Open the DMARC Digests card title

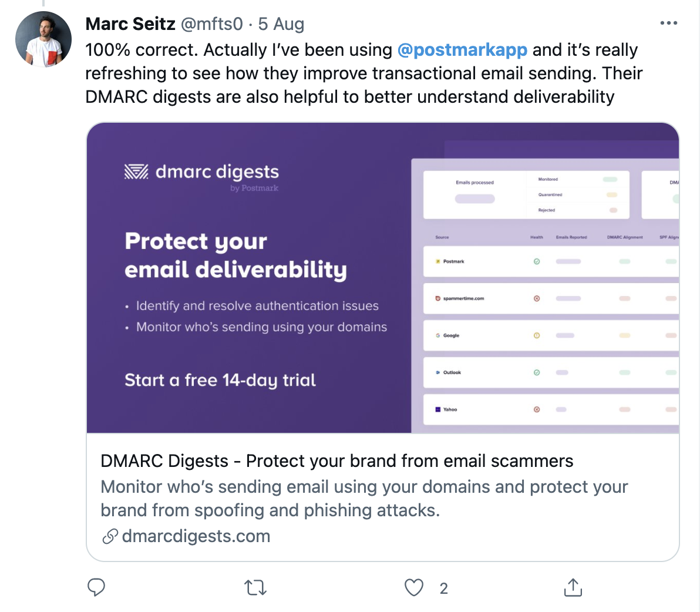336,461
